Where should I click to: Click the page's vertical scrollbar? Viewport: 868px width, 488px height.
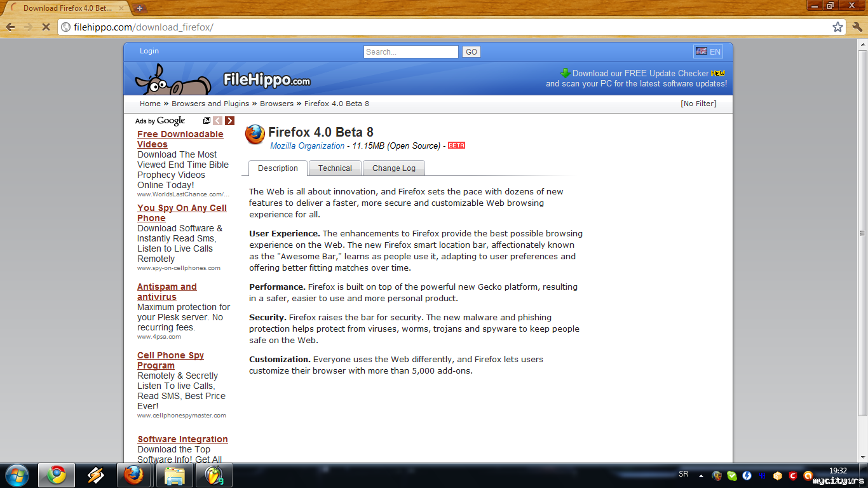click(862, 232)
